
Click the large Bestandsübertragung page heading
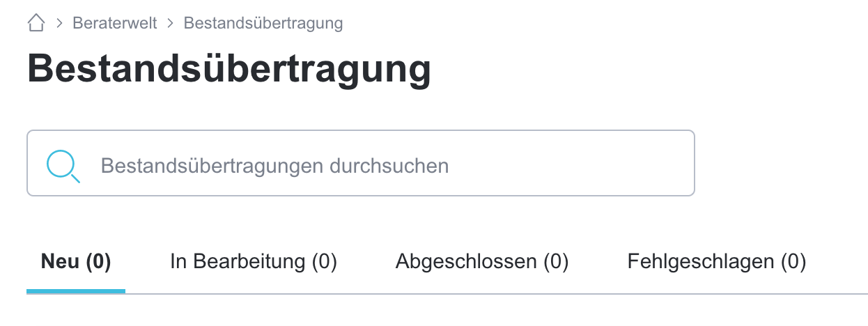(229, 70)
